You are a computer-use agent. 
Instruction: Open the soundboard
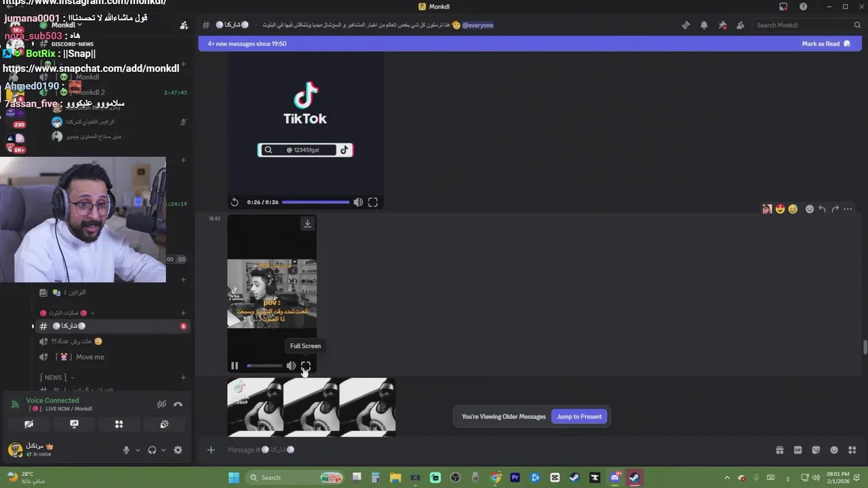[164, 424]
